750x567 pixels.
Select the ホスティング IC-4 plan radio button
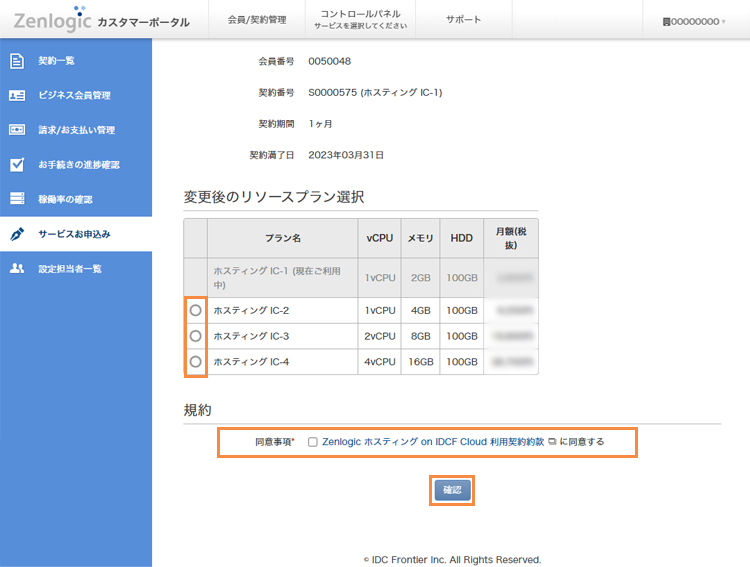195,362
